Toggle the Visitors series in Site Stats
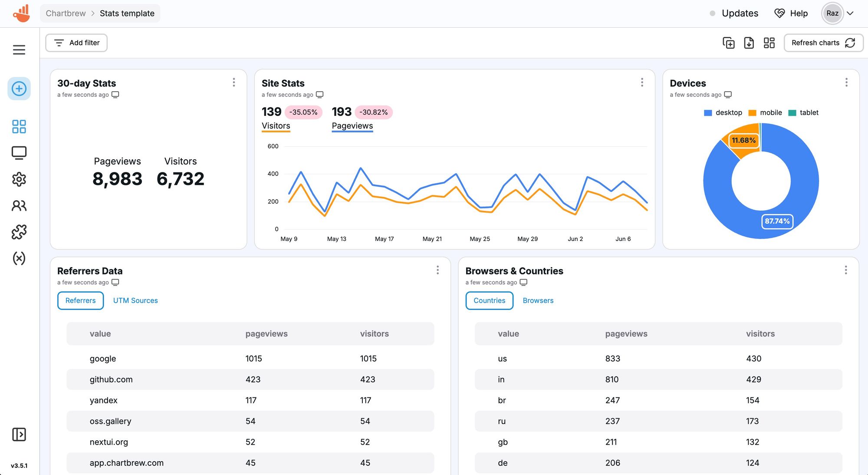Viewport: 868px width, 475px height. [x=276, y=125]
